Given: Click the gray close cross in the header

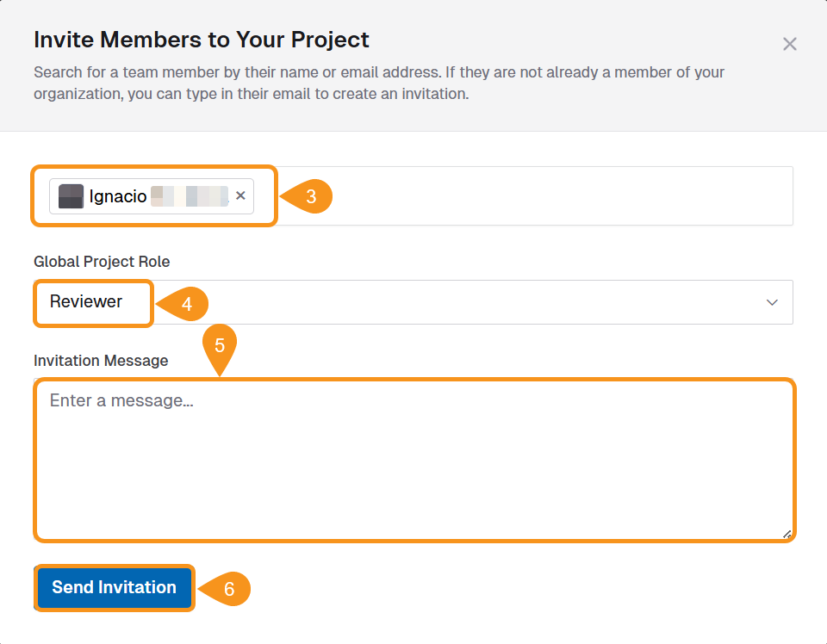Looking at the screenshot, I should (x=790, y=44).
